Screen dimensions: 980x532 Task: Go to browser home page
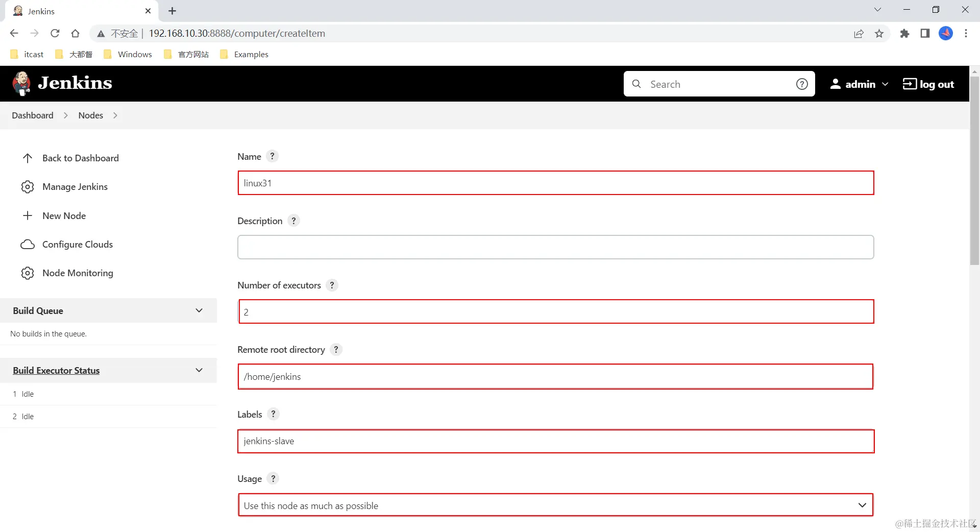pos(75,33)
